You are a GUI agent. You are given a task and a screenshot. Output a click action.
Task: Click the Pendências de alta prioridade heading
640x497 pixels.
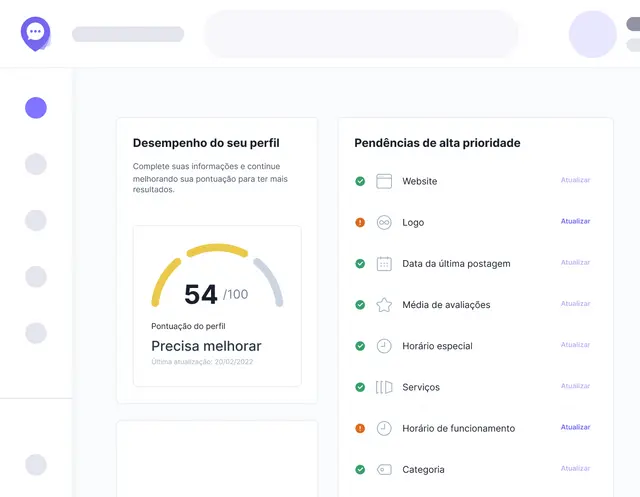(x=437, y=143)
